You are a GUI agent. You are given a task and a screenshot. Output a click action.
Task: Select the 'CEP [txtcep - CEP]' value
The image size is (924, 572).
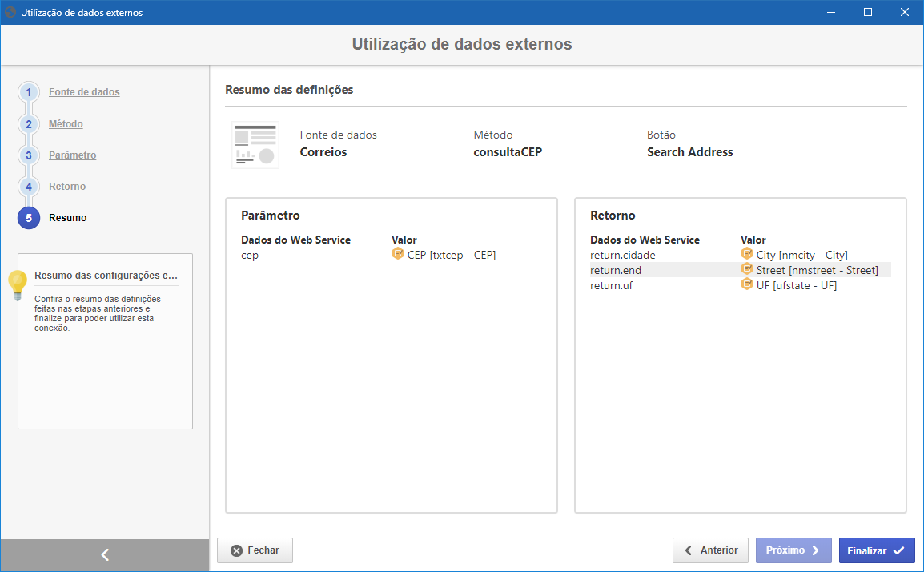click(x=452, y=255)
